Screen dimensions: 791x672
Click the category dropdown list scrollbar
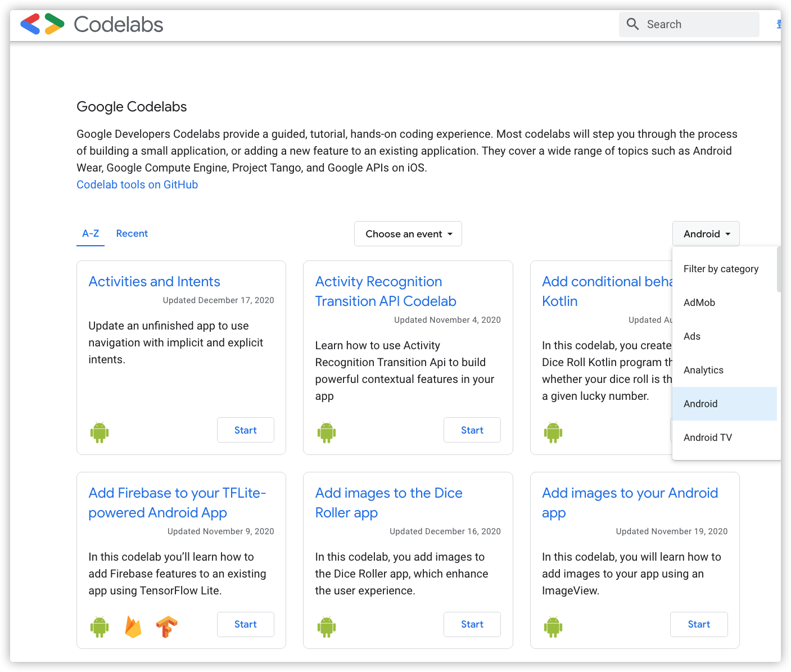coord(779,270)
